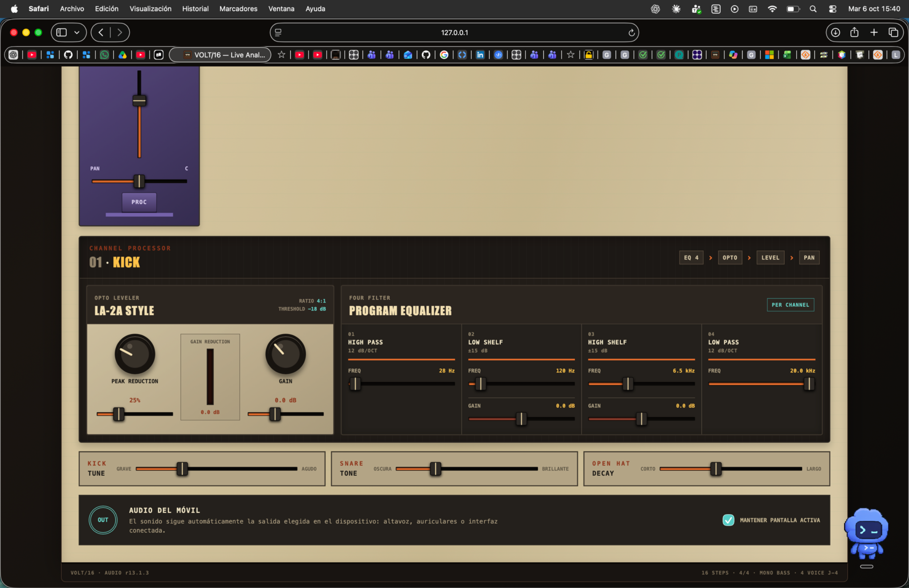The image size is (909, 588).
Task: Open the LinkedIn favorite in the bookmarks bar
Action: pos(480,55)
